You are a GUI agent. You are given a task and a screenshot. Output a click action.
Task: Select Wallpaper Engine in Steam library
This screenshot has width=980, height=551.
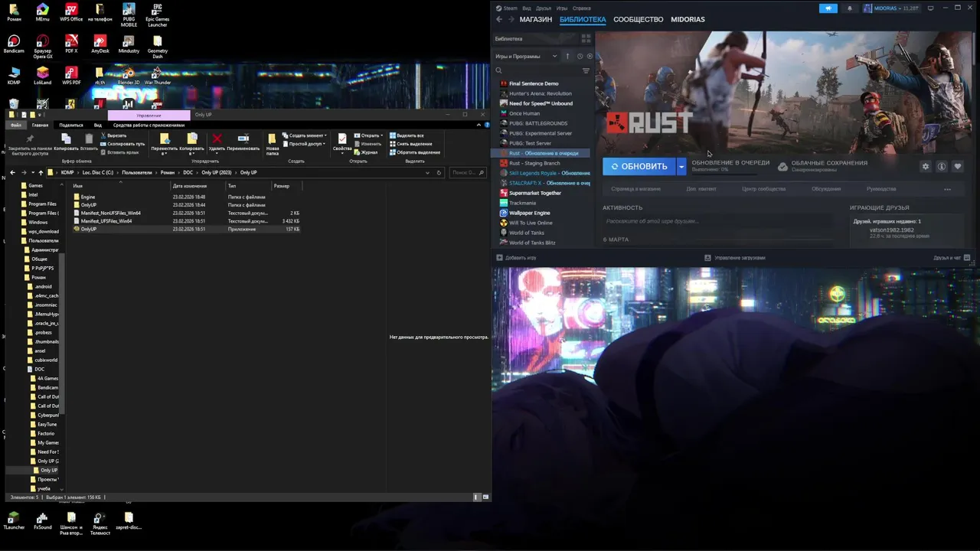tap(529, 213)
